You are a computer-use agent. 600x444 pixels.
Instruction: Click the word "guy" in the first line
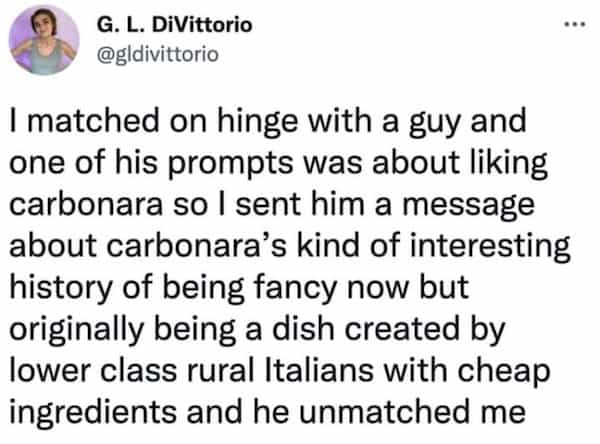[x=427, y=130]
